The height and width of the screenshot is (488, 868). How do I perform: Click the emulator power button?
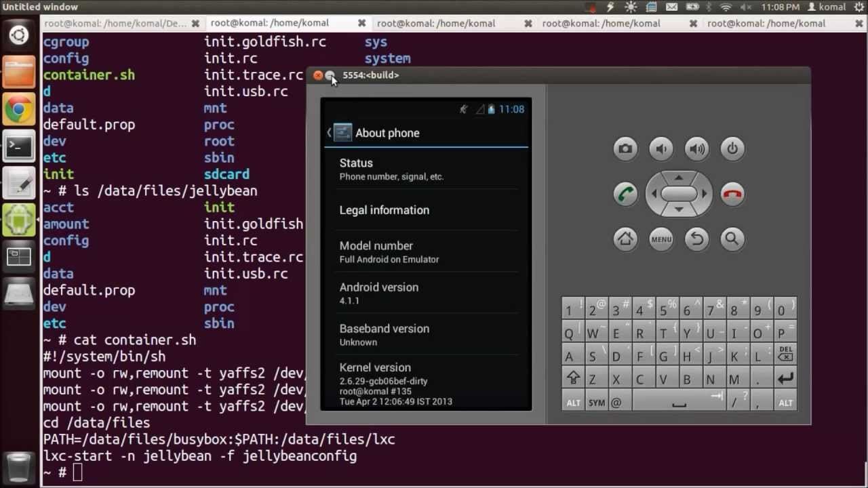coord(732,148)
